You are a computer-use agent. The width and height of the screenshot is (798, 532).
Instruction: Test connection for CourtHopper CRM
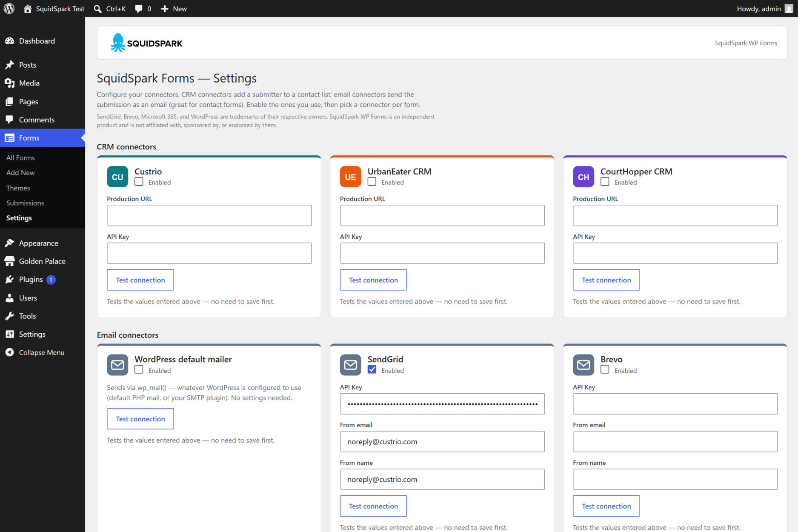(x=606, y=280)
